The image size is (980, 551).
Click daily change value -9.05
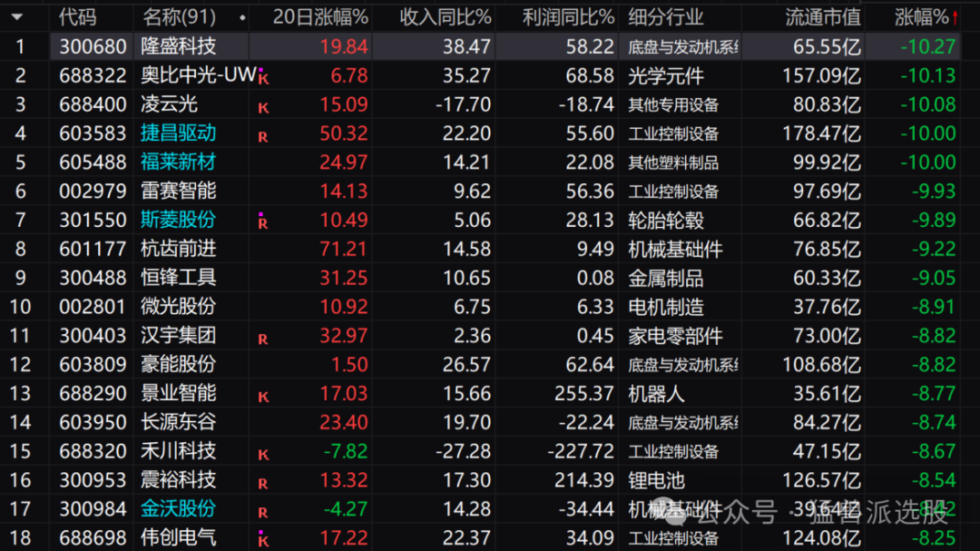[933, 277]
